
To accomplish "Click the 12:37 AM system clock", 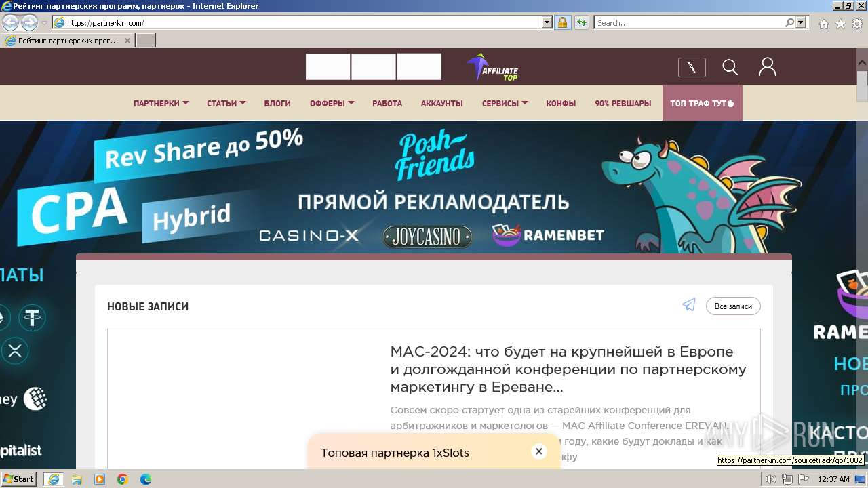I will tap(833, 479).
